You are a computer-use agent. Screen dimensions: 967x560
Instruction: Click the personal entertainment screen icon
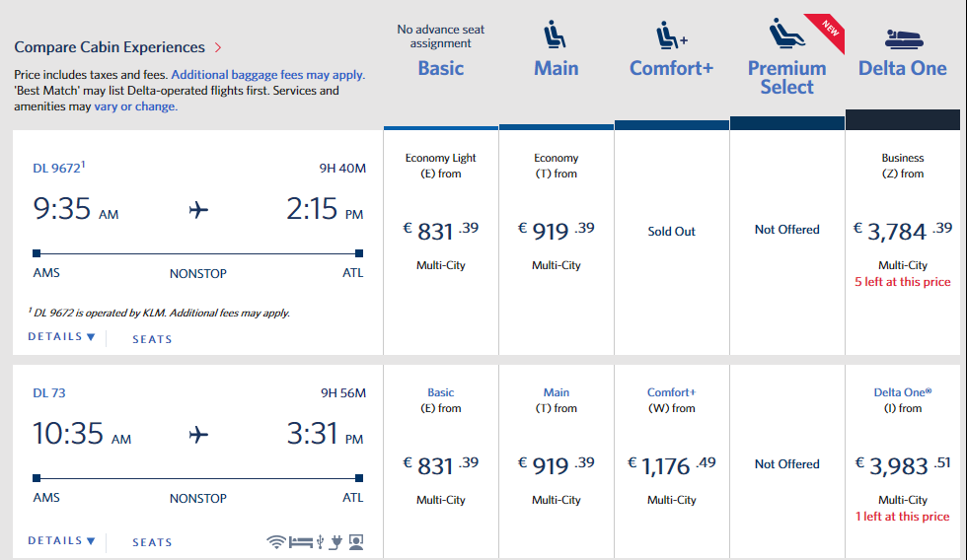tap(356, 541)
